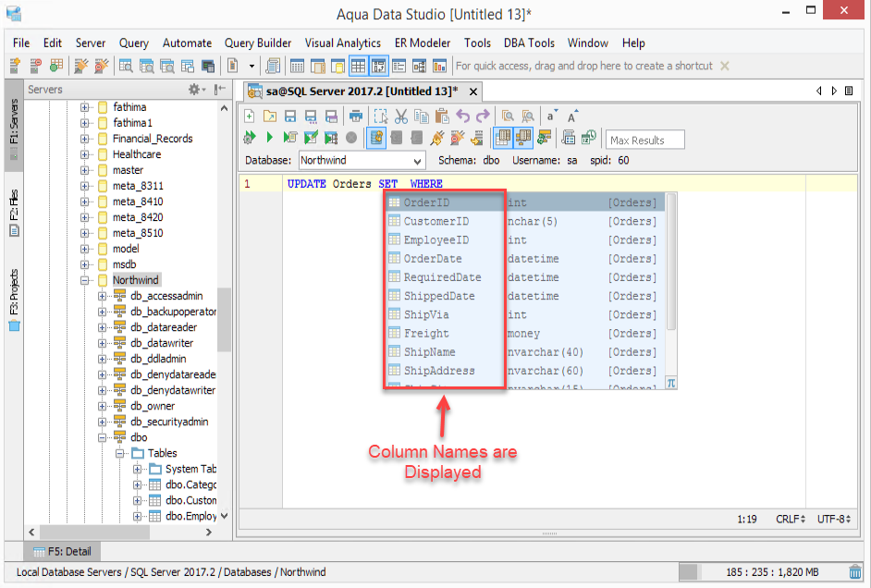Click the Undo arrow icon
Image resolution: width=871 pixels, height=588 pixels.
[x=462, y=116]
